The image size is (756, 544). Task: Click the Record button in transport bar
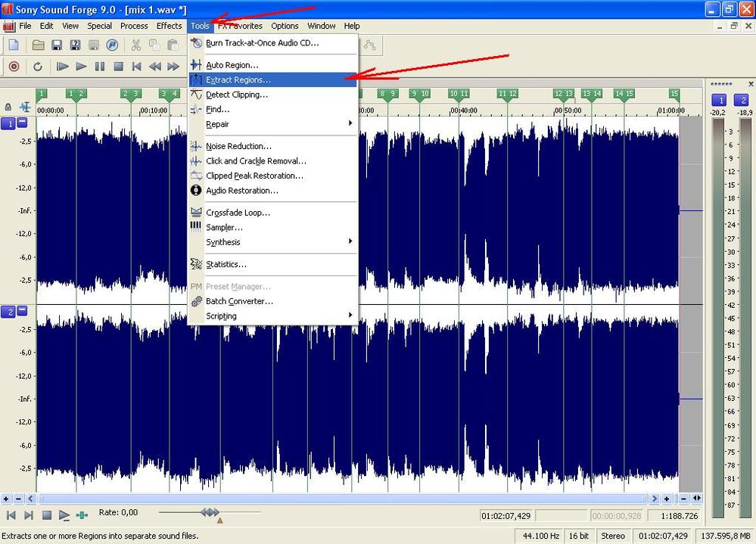coord(14,66)
